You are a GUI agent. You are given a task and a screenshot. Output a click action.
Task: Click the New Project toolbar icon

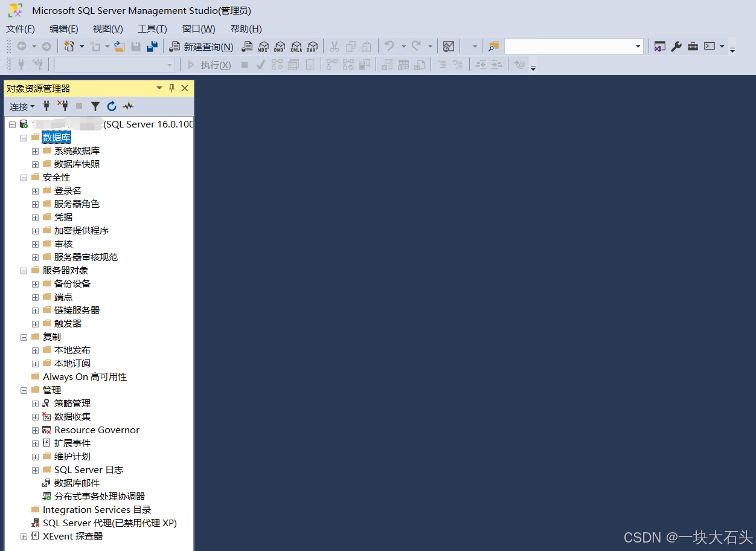pyautogui.click(x=69, y=47)
